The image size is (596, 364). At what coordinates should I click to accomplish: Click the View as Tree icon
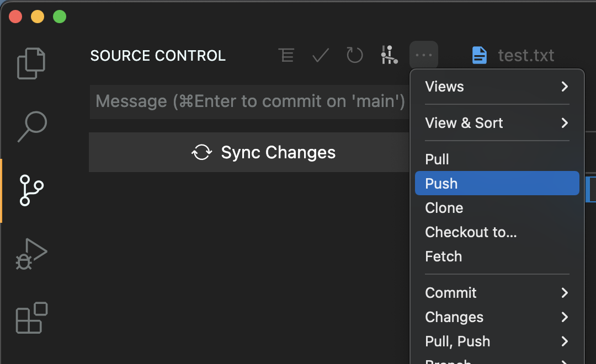click(286, 55)
